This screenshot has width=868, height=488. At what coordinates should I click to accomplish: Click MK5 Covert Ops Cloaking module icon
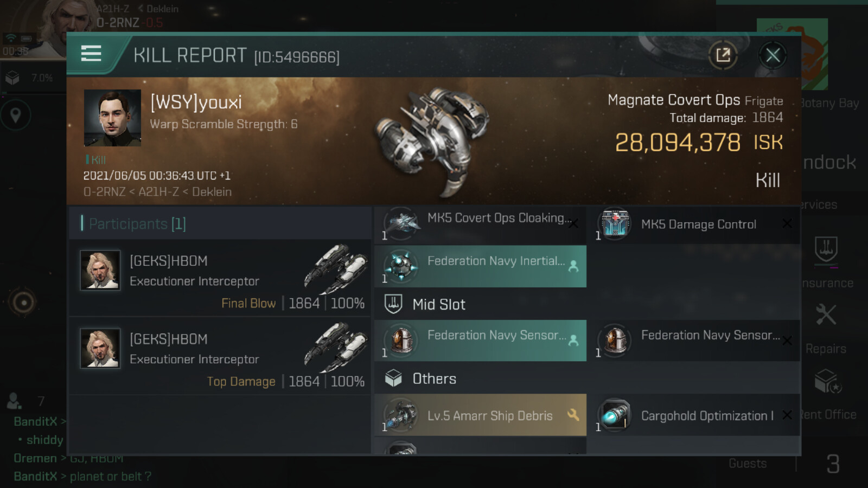click(x=401, y=223)
